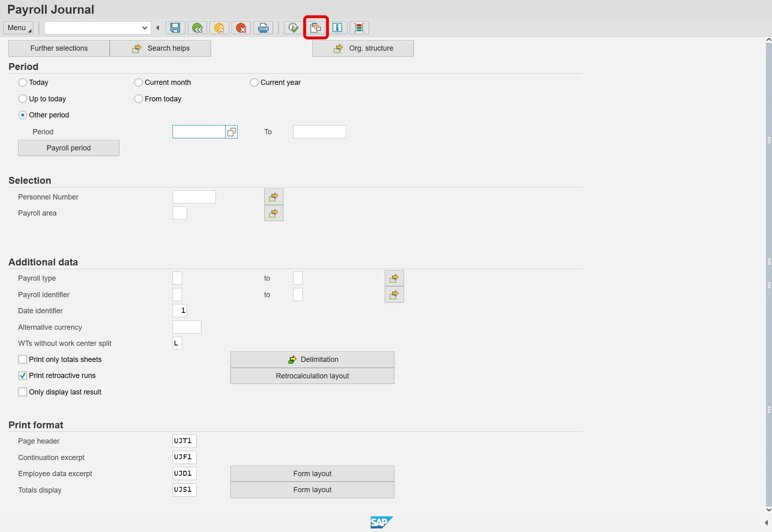Enable Print only totals sheets checkbox
772x532 pixels.
tap(23, 359)
